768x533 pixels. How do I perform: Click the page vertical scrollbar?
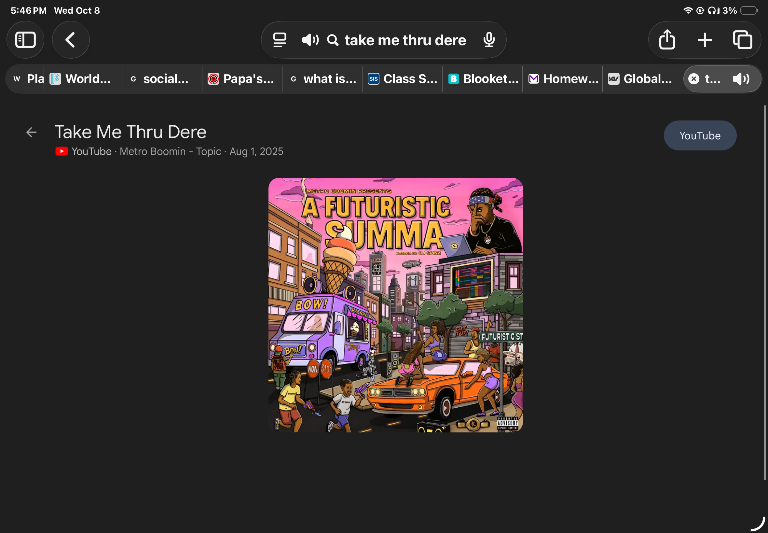tap(765, 292)
